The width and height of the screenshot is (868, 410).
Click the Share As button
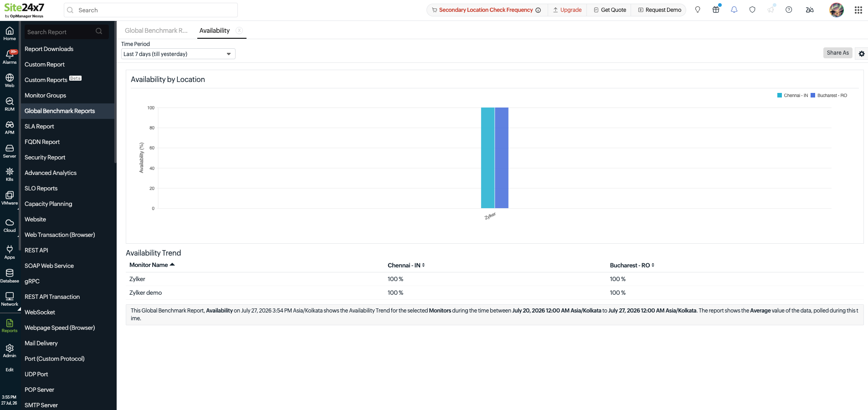pos(837,53)
